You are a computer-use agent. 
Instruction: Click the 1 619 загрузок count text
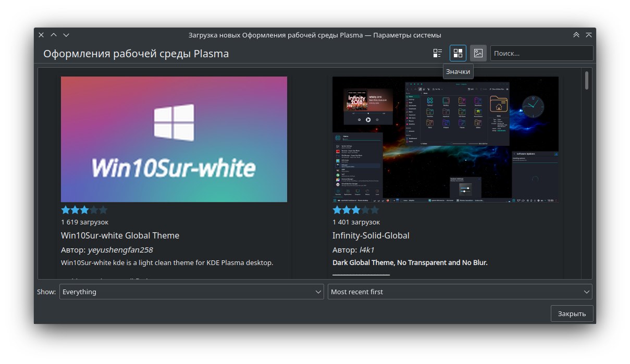pos(84,222)
